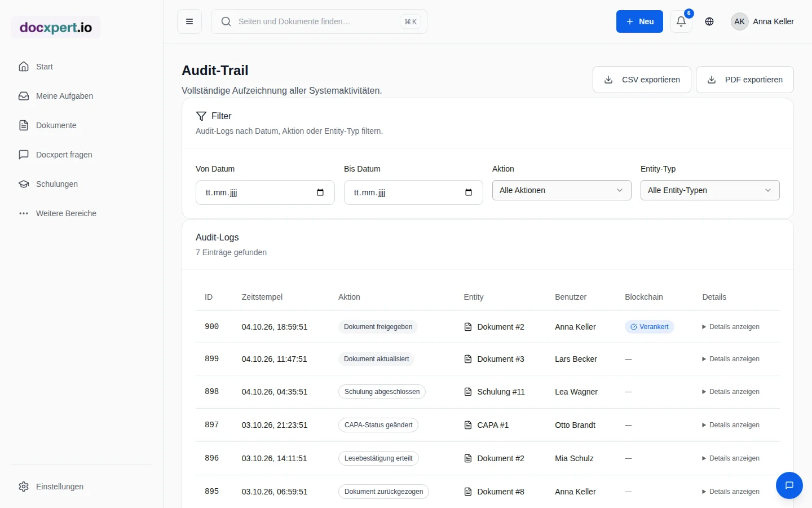Viewport: 812px width, 508px height.
Task: Click the Von Datum date field
Action: point(265,192)
